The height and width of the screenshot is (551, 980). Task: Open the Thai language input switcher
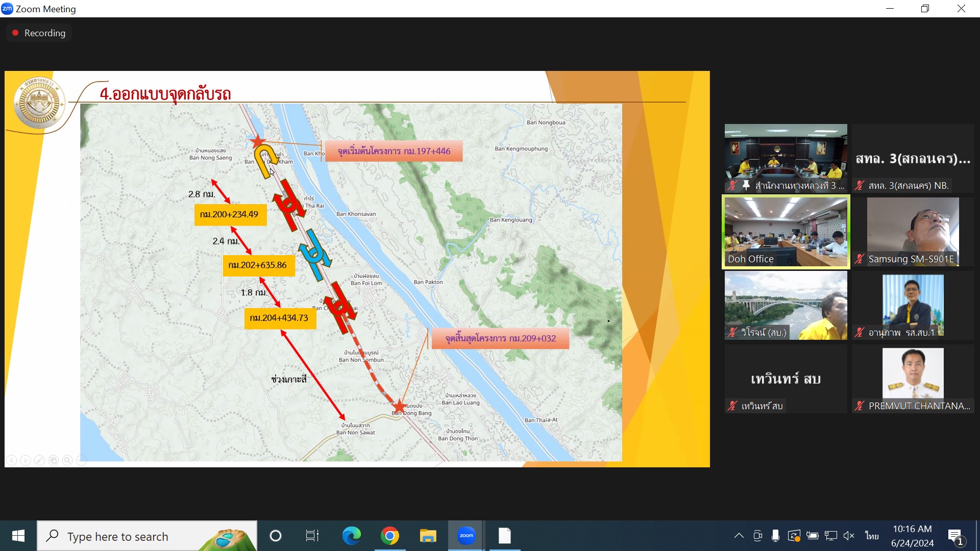(x=872, y=536)
